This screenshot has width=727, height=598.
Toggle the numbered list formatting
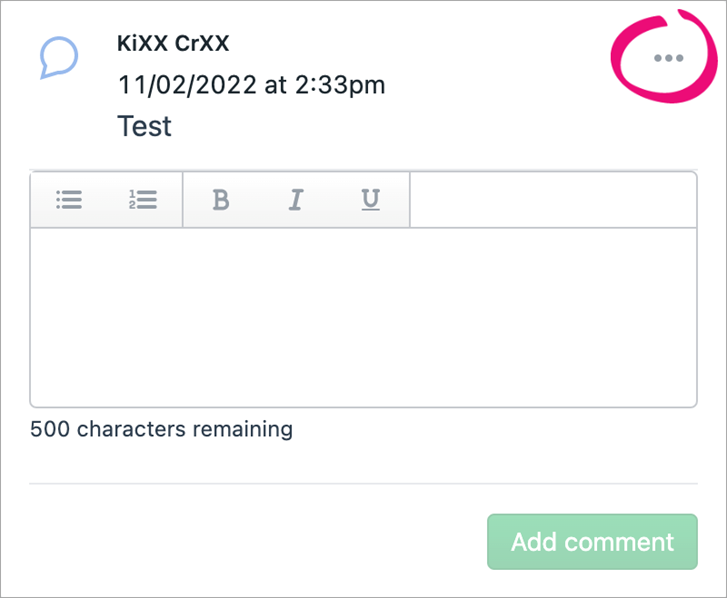click(x=143, y=200)
